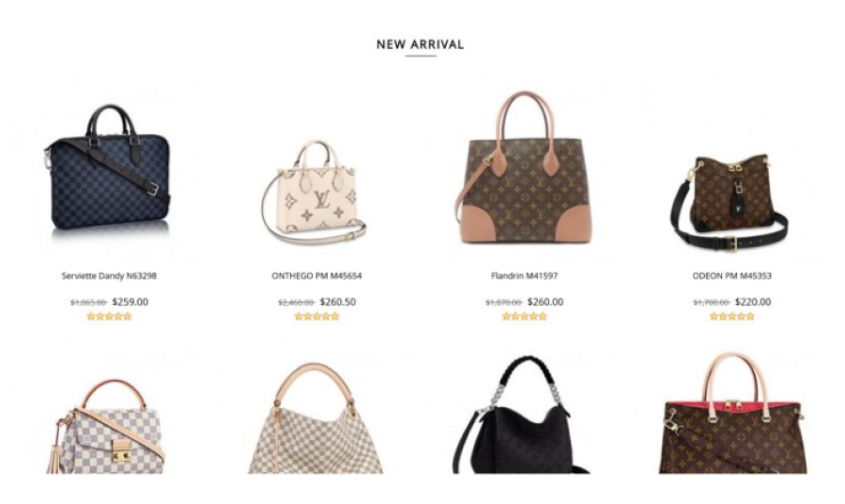
Task: Click the Serviette Dandy N63298 product title
Action: (109, 276)
